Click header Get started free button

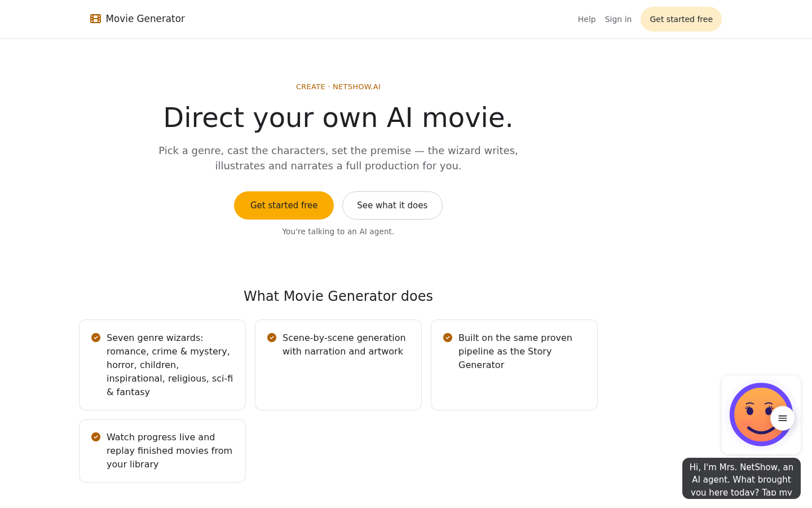pyautogui.click(x=681, y=19)
